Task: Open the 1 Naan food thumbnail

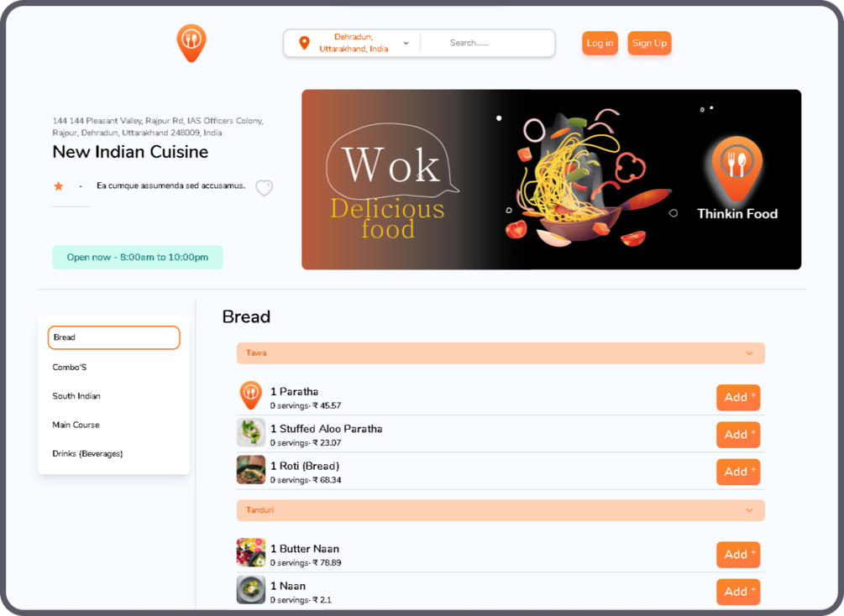Action: [x=251, y=590]
